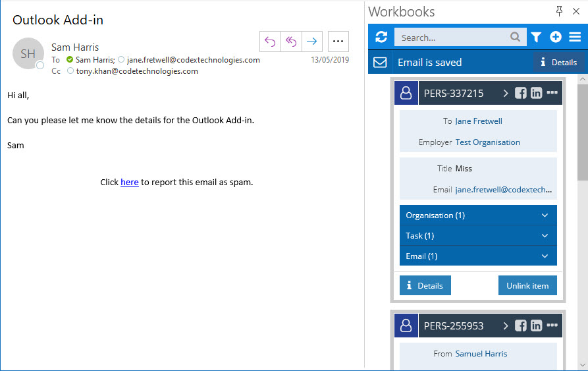Click chevron arrow next to PERS-337215
Viewport: 588px width, 371px height.
[506, 93]
